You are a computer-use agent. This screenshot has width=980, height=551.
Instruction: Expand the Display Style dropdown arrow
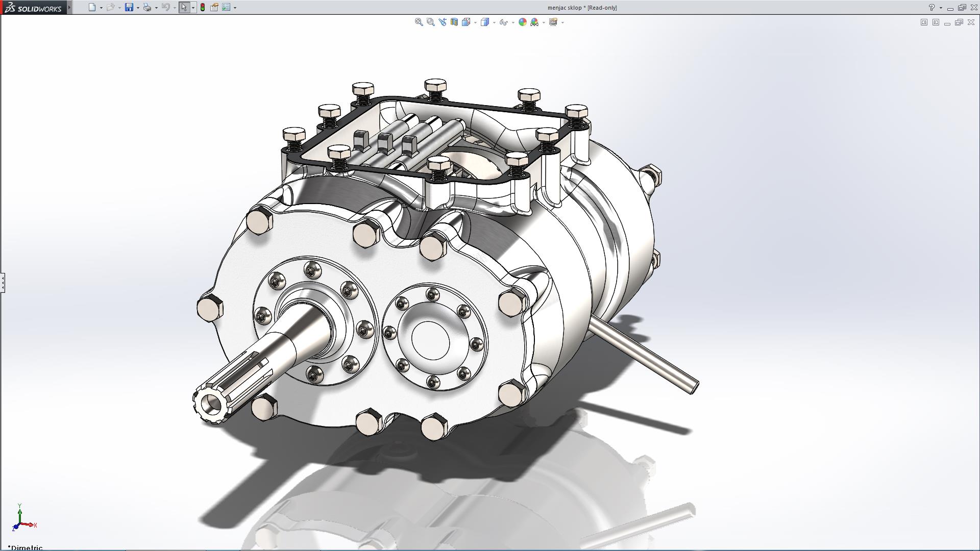click(x=494, y=22)
